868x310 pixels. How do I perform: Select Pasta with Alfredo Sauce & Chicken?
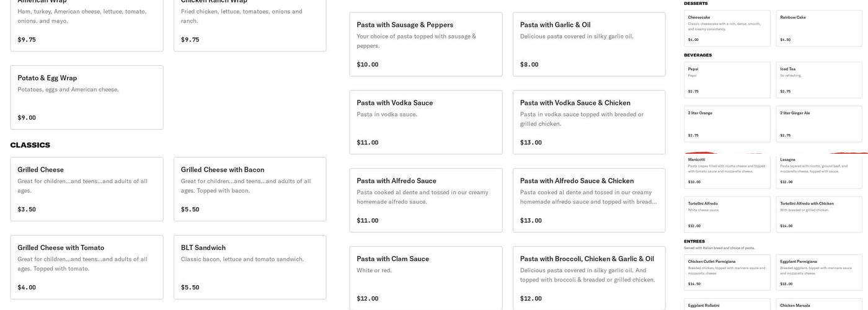point(589,200)
